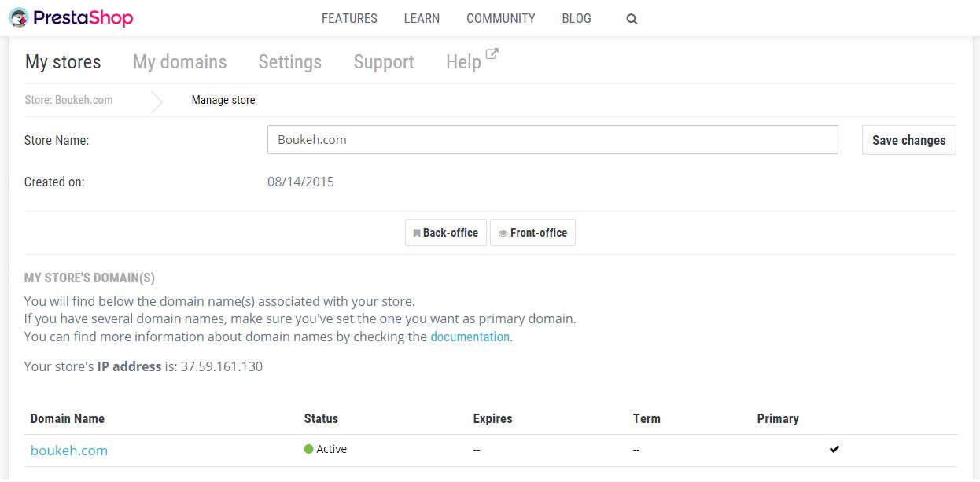Viewport: 980px width, 482px height.
Task: Open the search magnifier icon
Action: click(632, 19)
